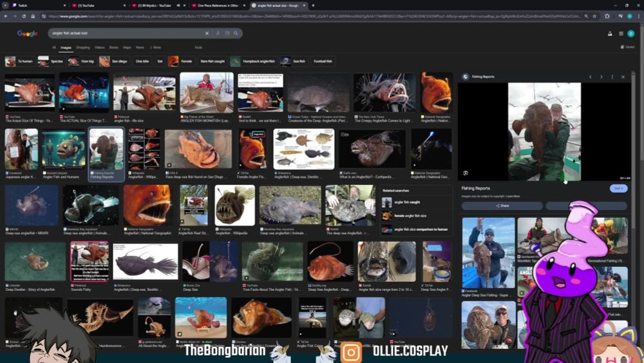
Task: Open the Angler Deep Sea Fishing related image
Action: coord(488,253)
